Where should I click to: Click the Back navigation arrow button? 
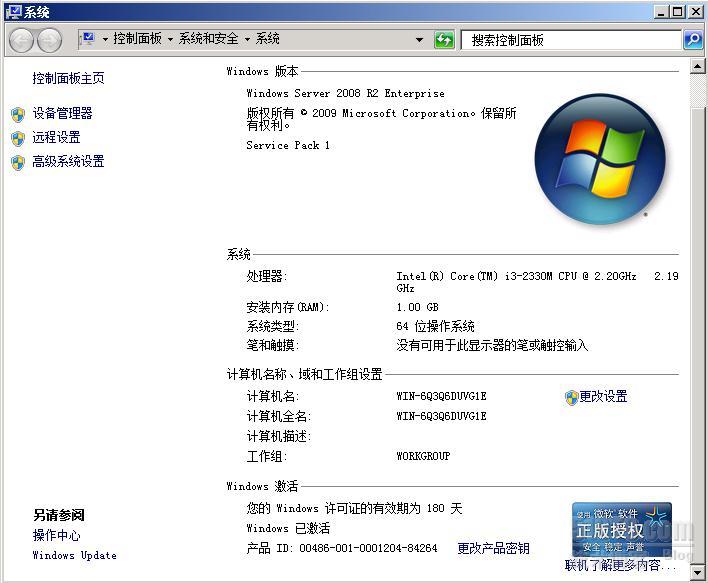pos(21,41)
